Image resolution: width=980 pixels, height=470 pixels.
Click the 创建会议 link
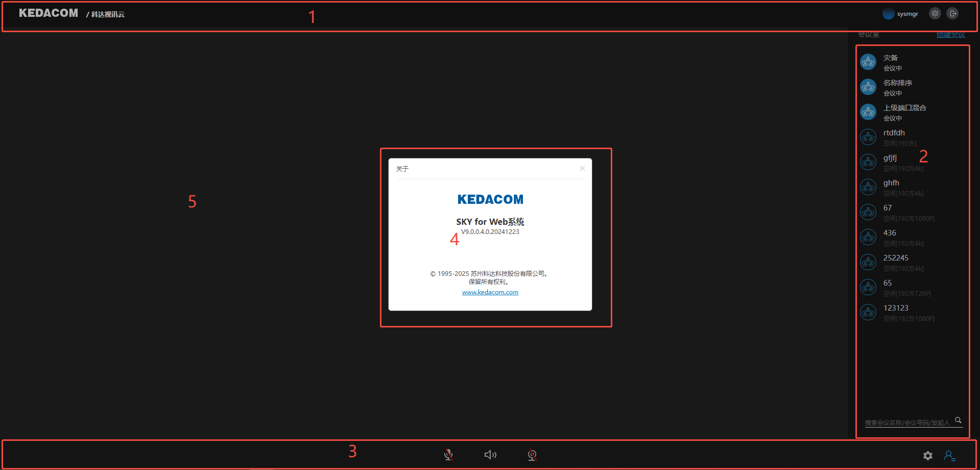[950, 35]
